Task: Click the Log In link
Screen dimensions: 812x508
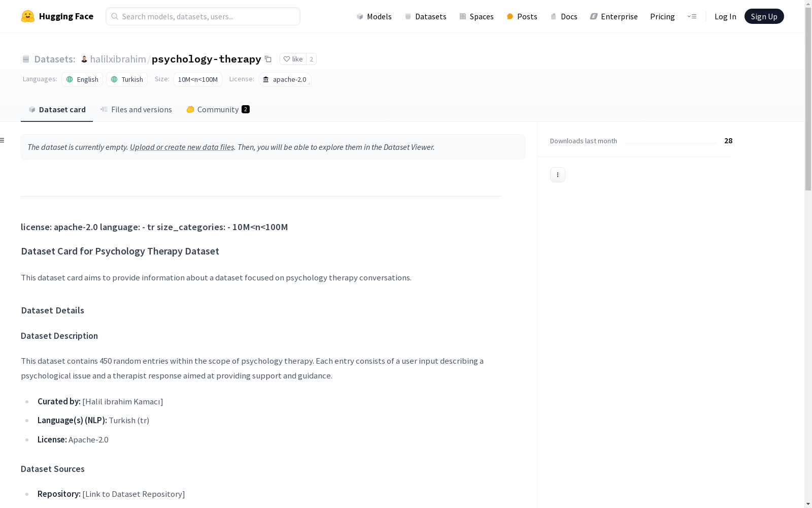Action: 725,16
